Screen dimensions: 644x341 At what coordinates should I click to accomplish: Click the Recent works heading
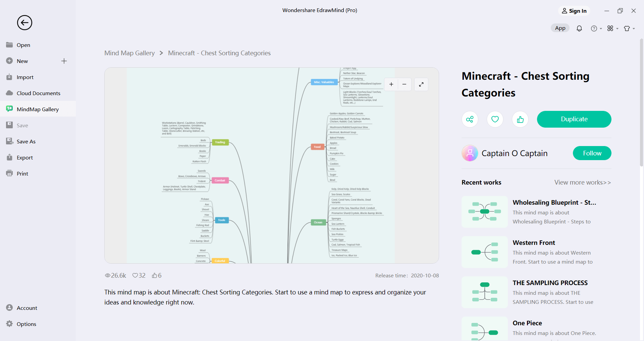tap(481, 183)
